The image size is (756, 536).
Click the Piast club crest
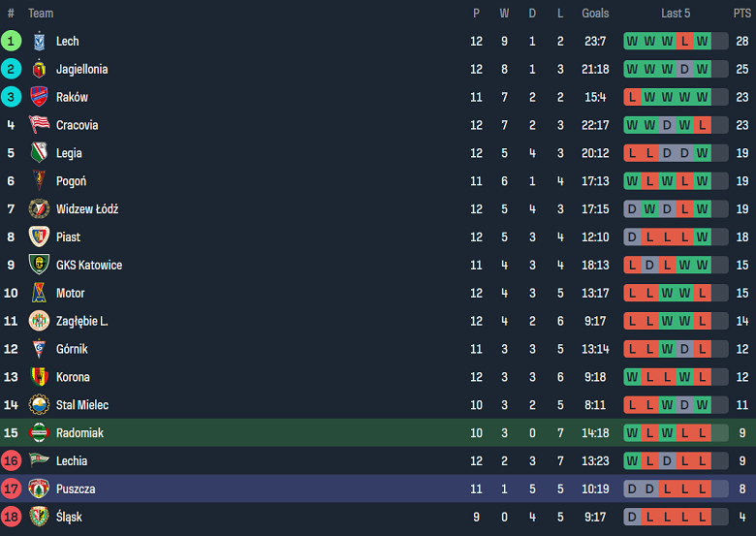pos(39,236)
